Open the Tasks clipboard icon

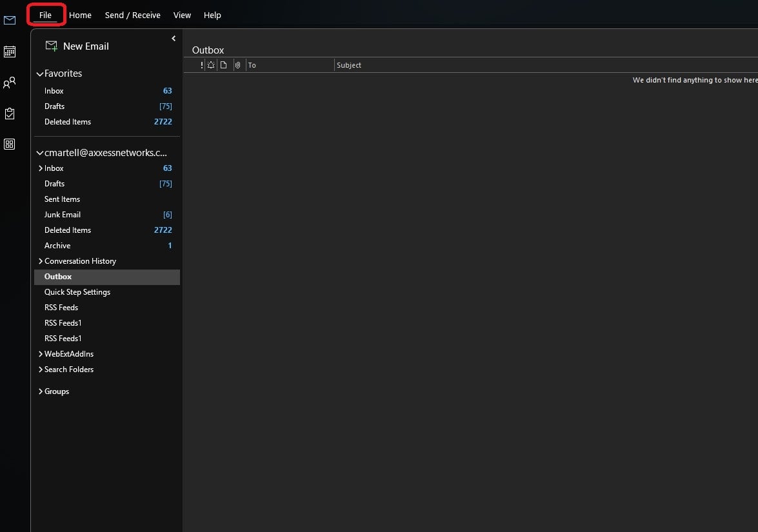(10, 113)
